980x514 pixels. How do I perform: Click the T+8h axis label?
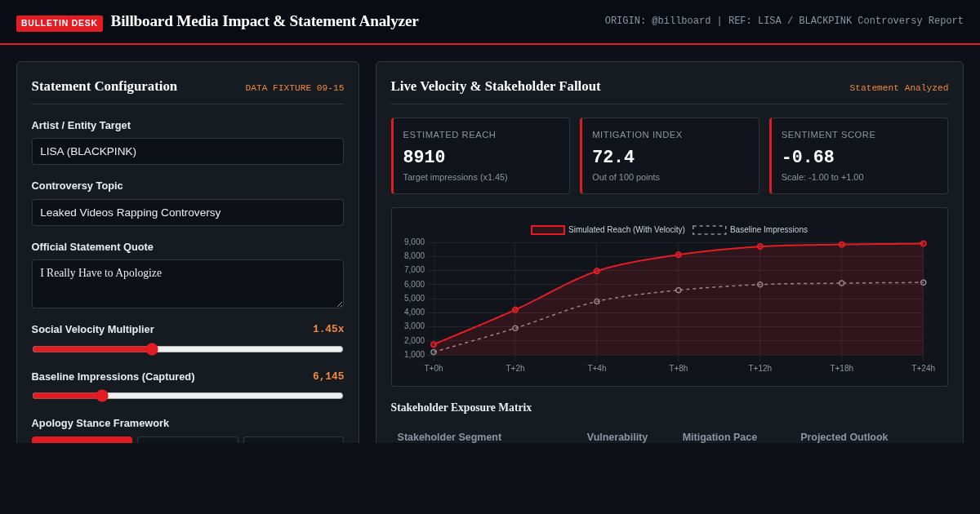tap(679, 369)
